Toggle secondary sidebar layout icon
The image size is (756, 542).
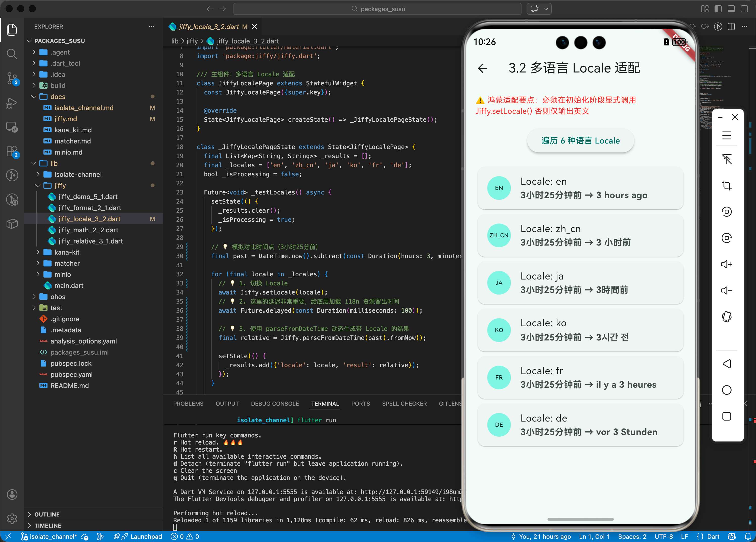click(x=744, y=9)
